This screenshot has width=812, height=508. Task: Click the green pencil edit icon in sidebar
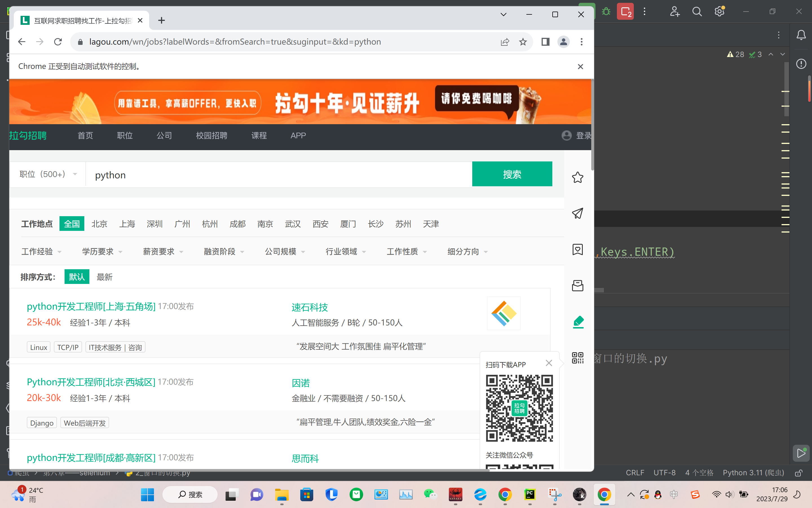pyautogui.click(x=578, y=322)
